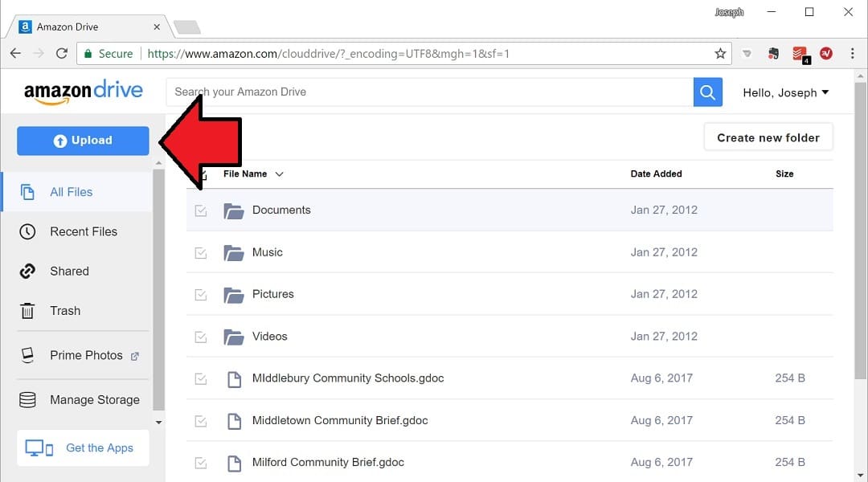Select All Files in the left navigation

(72, 192)
